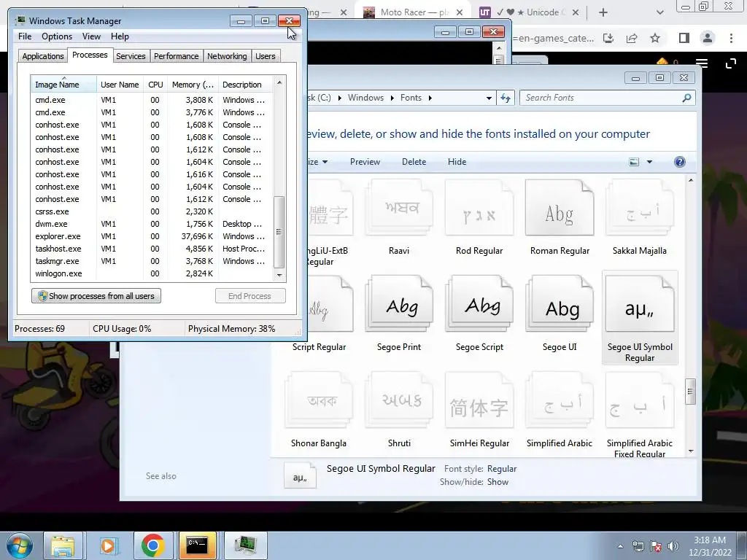
Task: Click the install page icon in Chrome
Action: (608, 38)
